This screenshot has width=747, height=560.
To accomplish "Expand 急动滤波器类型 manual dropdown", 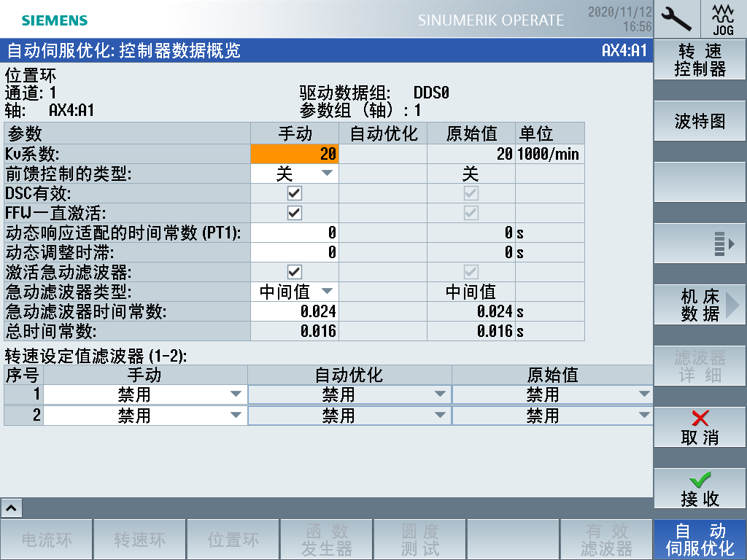I will (295, 292).
